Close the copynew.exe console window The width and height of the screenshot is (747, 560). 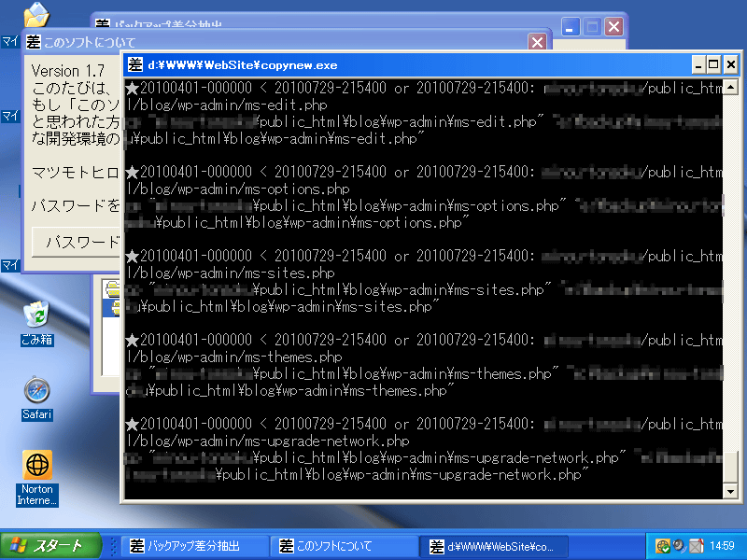click(x=731, y=64)
